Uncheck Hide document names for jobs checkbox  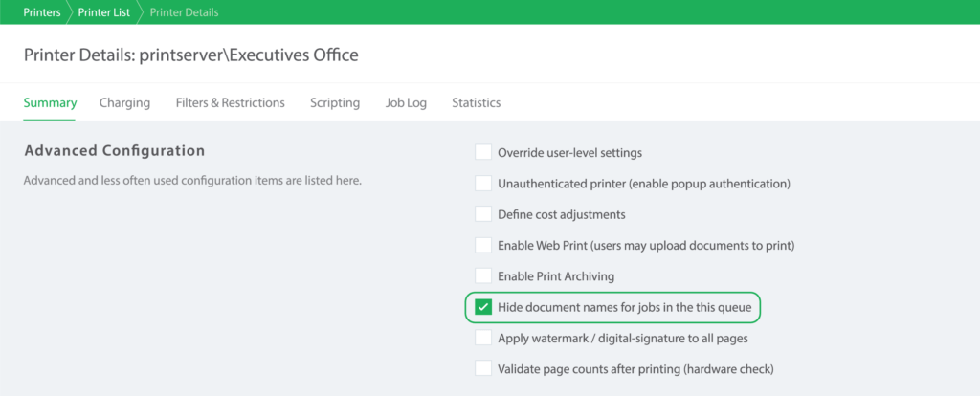tap(483, 307)
